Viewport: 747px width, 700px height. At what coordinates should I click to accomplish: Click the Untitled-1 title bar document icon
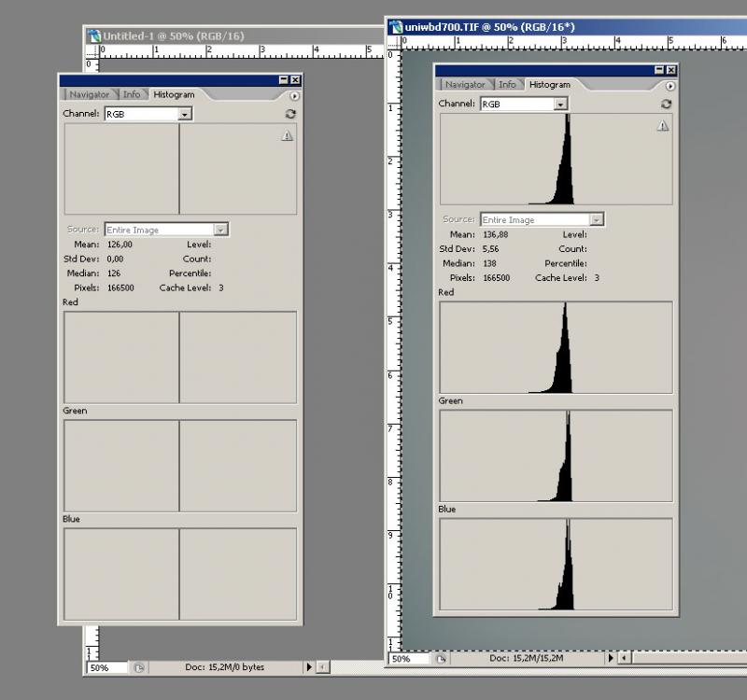coord(94,36)
